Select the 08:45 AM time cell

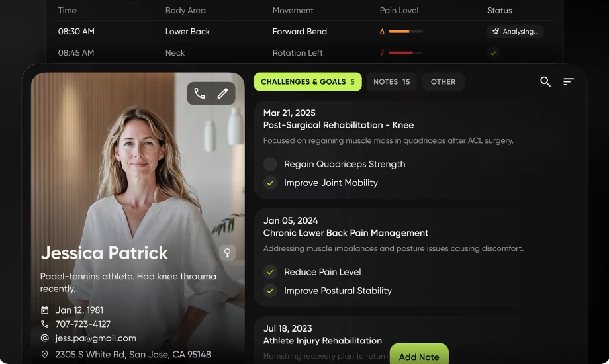point(76,52)
